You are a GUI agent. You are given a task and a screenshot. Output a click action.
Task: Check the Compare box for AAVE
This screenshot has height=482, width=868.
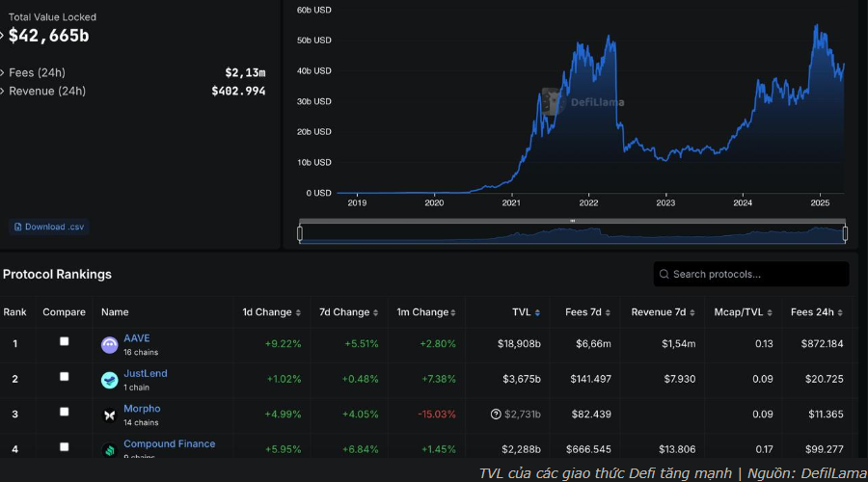pyautogui.click(x=65, y=341)
